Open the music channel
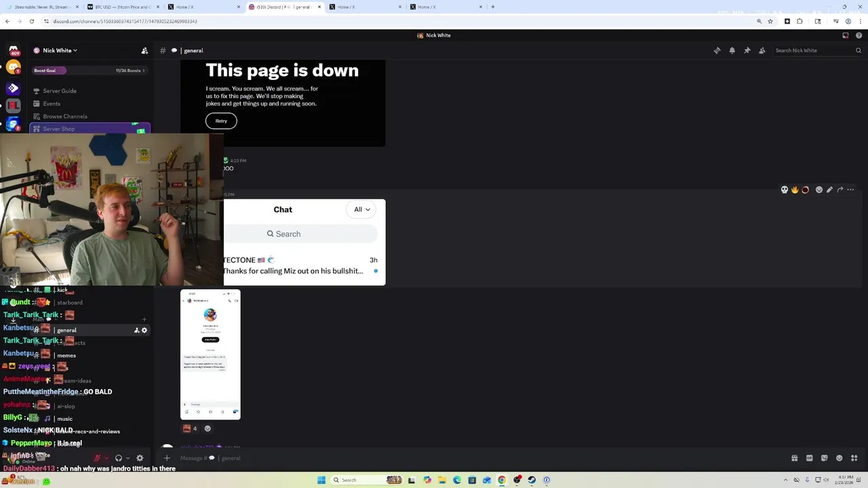This screenshot has width=868, height=488. click(x=65, y=419)
